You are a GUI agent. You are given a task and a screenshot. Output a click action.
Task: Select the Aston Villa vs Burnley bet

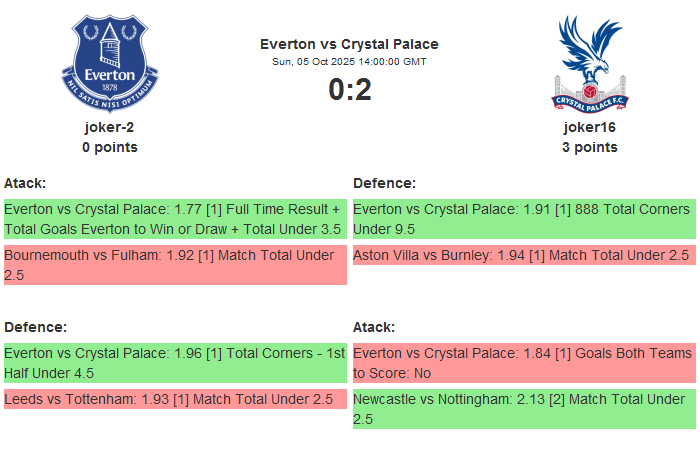coord(524,255)
